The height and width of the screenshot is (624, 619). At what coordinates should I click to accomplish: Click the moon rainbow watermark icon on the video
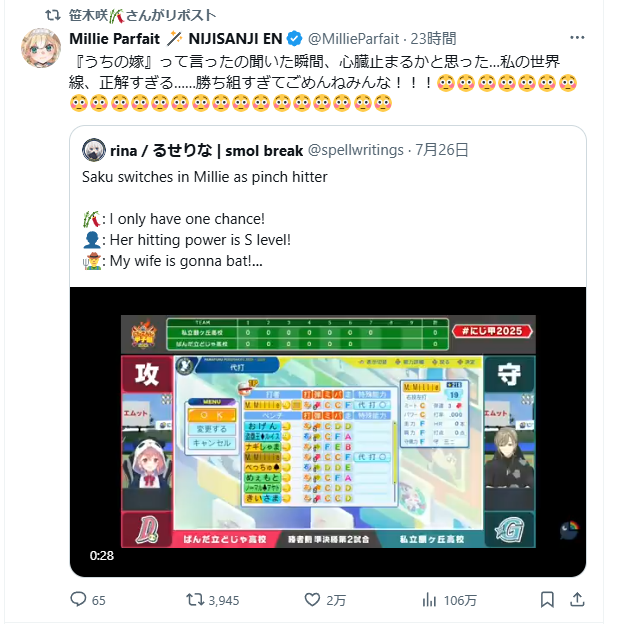(569, 530)
